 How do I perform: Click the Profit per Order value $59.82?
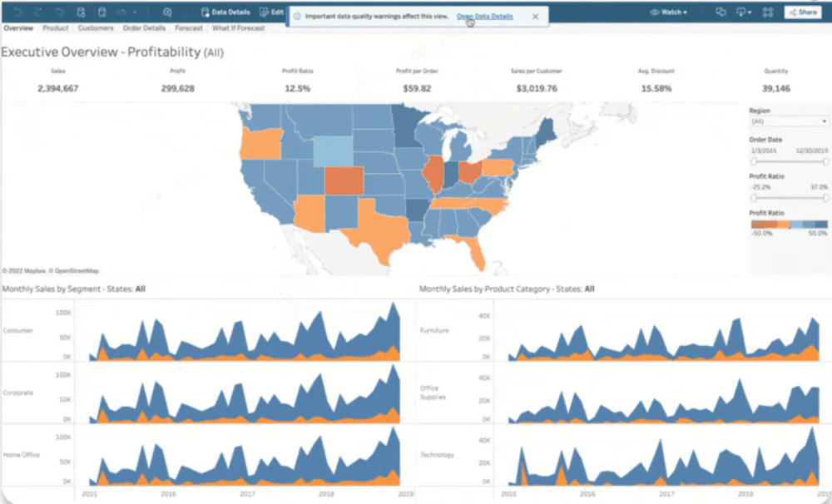pos(417,89)
